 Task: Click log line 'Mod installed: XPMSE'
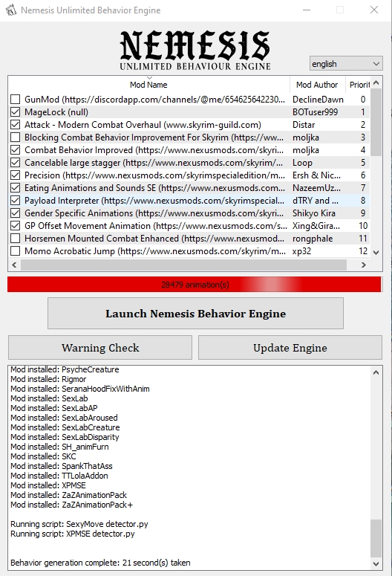(48, 485)
